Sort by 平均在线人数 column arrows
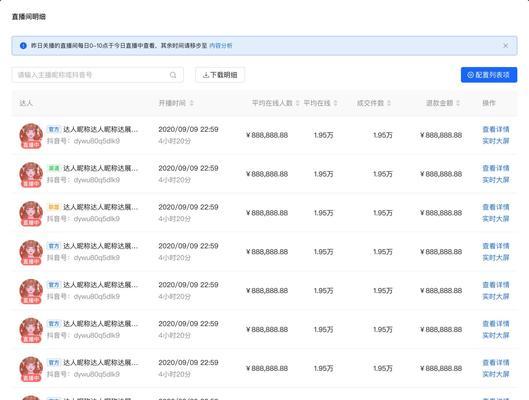Image resolution: width=529 pixels, height=400 pixels. tap(298, 103)
